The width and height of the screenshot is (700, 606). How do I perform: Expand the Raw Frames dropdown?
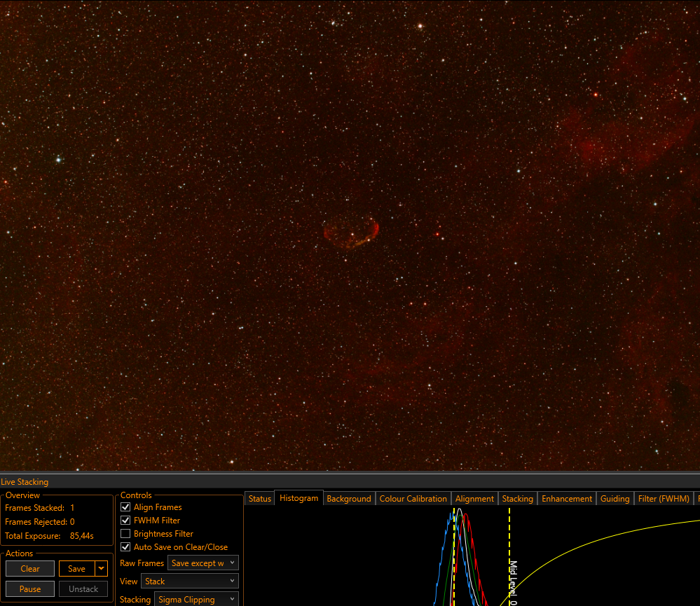point(203,563)
